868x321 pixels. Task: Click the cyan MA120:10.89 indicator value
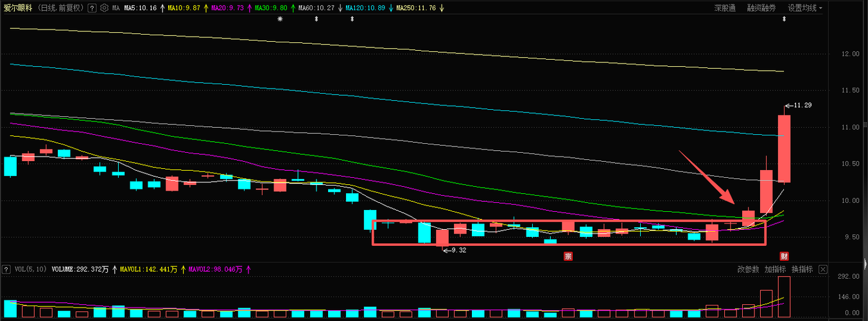coord(365,8)
